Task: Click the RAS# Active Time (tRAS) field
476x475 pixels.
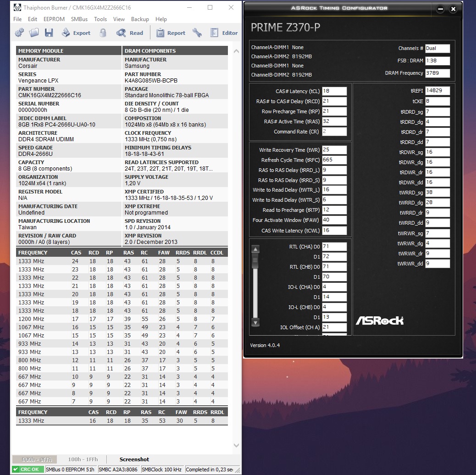Action: (334, 121)
